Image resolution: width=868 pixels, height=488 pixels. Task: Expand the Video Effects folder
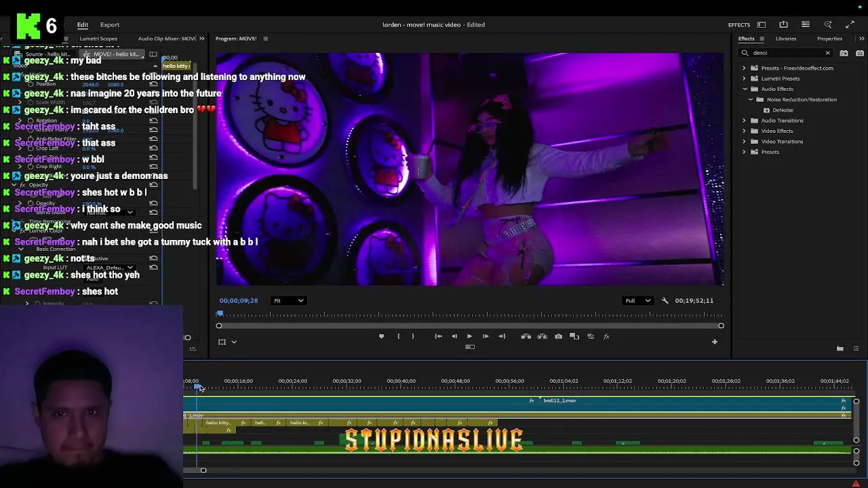(744, 131)
